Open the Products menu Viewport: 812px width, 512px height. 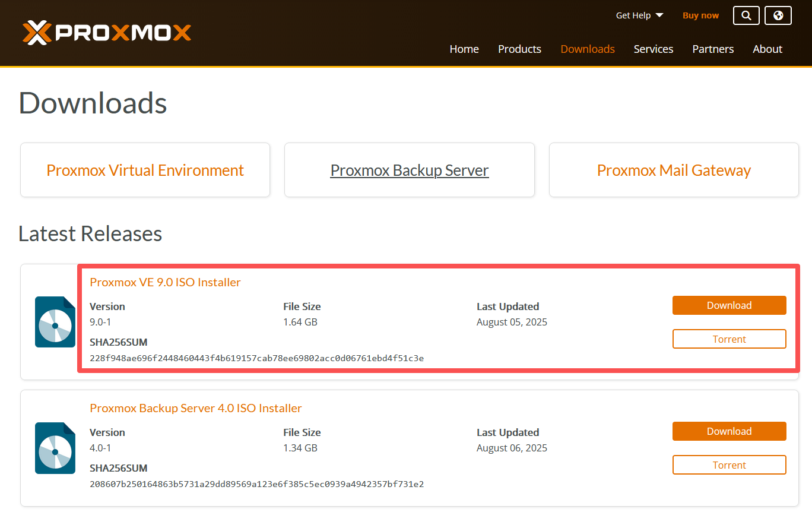pyautogui.click(x=519, y=49)
